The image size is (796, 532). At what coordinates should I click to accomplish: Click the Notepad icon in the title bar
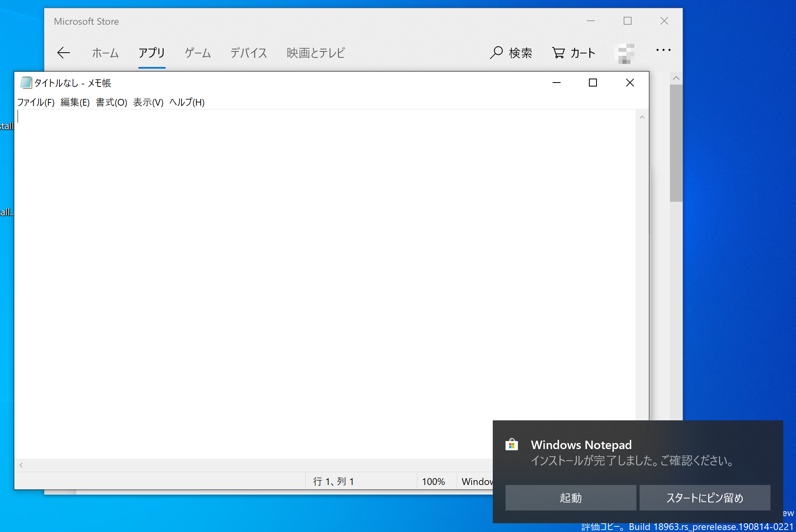26,83
